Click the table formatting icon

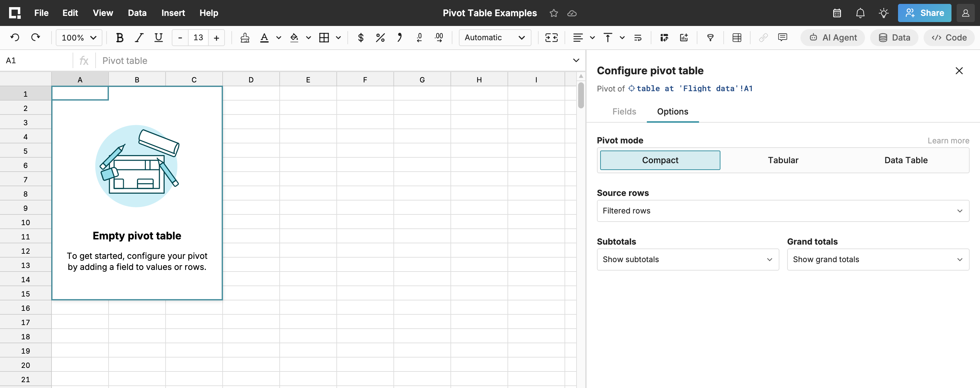point(737,37)
